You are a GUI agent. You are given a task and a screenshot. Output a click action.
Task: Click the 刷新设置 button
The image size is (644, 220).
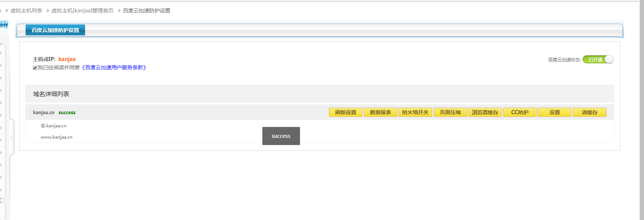point(346,112)
